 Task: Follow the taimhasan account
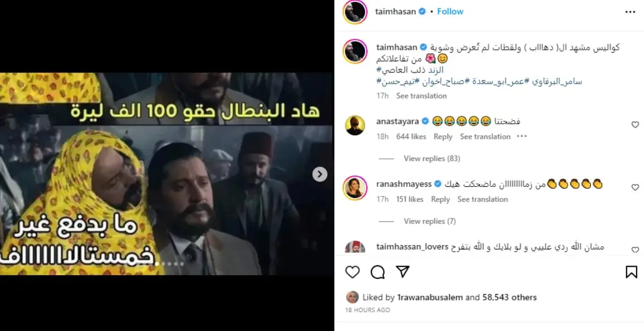[x=450, y=11]
